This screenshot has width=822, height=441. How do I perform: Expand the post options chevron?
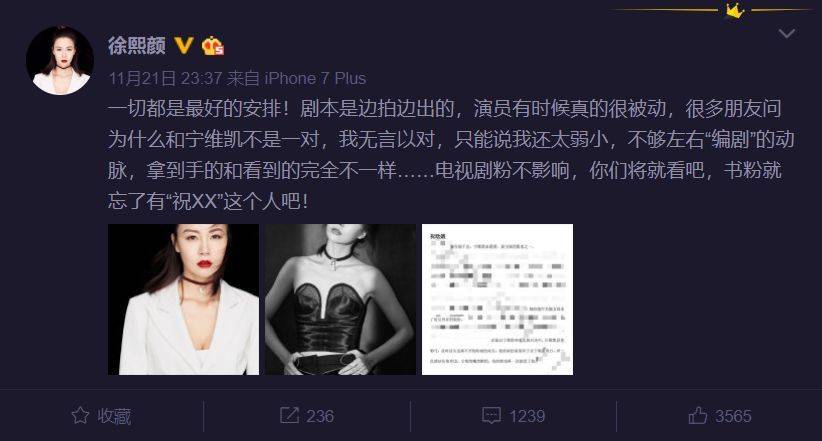786,34
